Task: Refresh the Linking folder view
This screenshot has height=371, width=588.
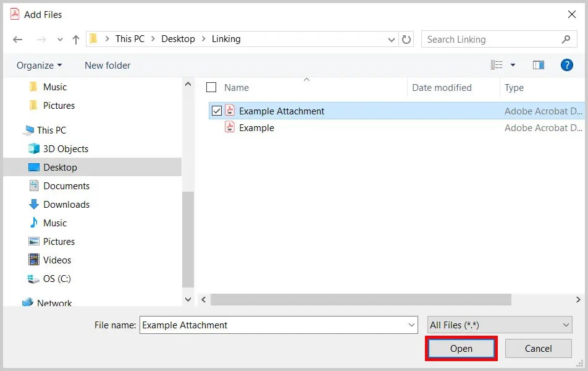Action: click(406, 39)
